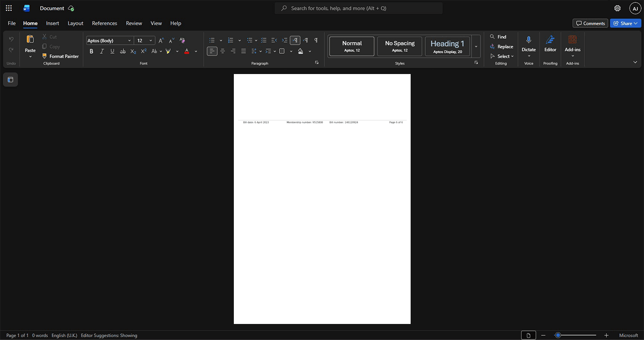Switch to the References tab
The image size is (644, 340).
click(x=105, y=23)
